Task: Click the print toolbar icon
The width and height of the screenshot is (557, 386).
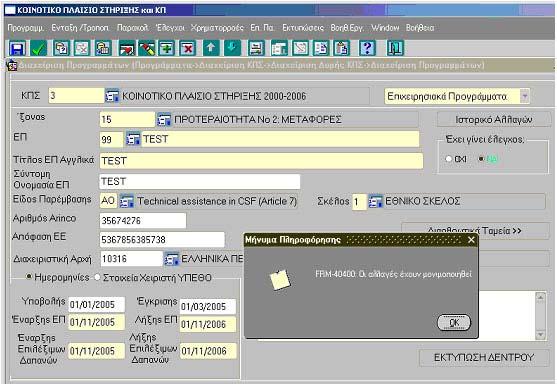Action: (x=256, y=48)
